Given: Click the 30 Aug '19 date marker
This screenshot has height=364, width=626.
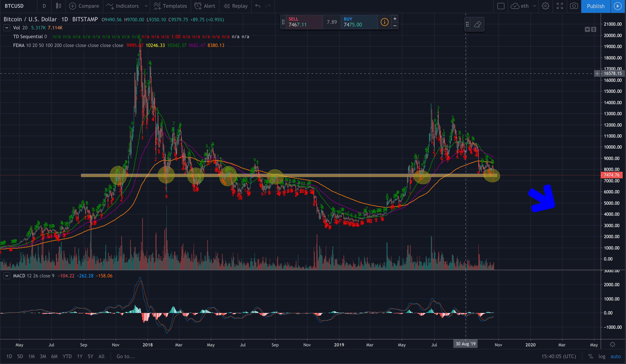Looking at the screenshot, I should [465, 344].
